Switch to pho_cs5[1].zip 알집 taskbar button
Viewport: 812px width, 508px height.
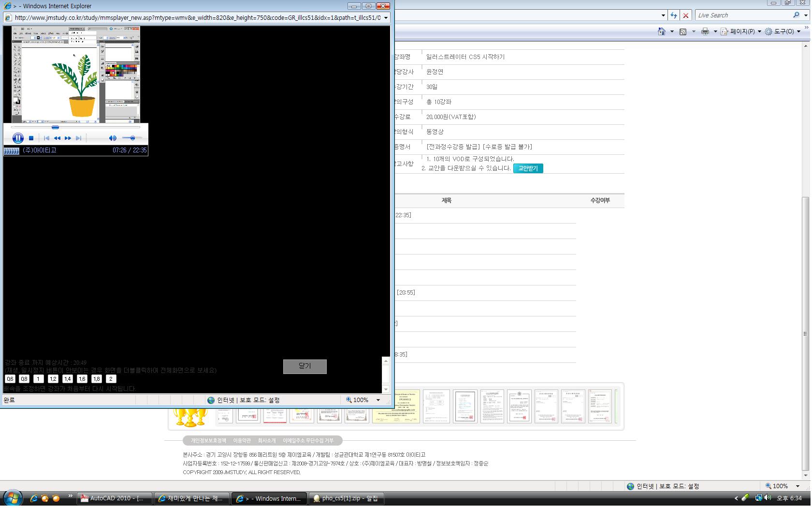tap(347, 498)
